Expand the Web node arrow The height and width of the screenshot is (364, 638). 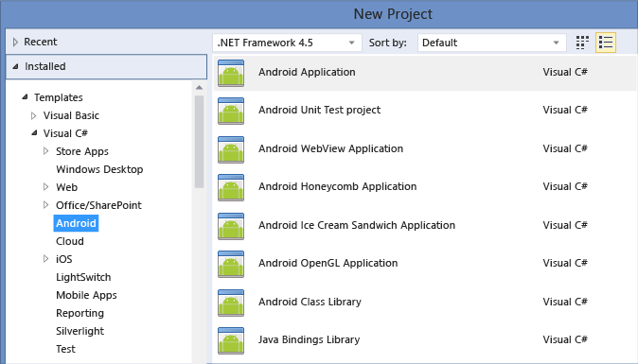tap(46, 187)
